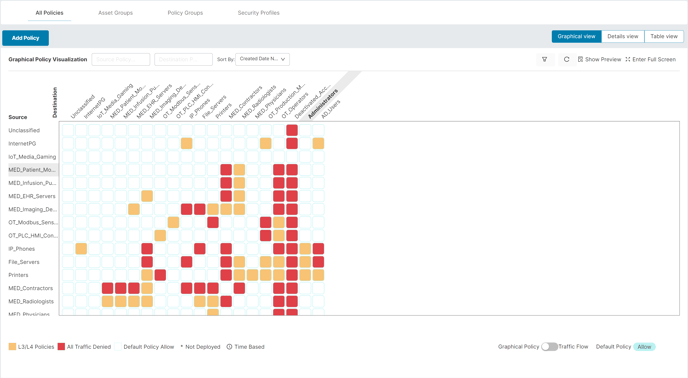Select red cell MED_Radiologists to MED_Contractors
The width and height of the screenshot is (688, 378).
(x=226, y=302)
